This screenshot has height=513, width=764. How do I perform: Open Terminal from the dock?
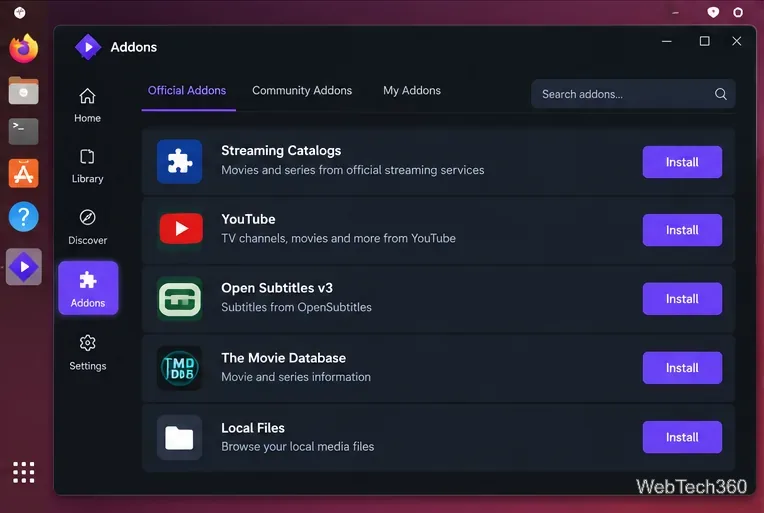pos(23,132)
